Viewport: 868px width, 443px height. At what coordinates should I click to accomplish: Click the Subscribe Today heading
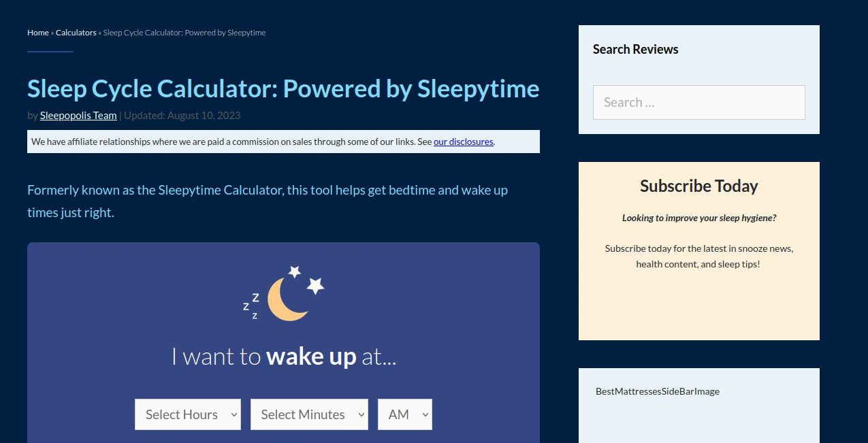pyautogui.click(x=698, y=186)
